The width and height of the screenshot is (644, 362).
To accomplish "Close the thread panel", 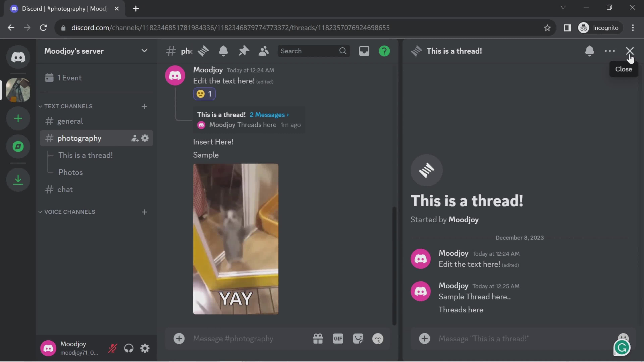I will pyautogui.click(x=630, y=51).
